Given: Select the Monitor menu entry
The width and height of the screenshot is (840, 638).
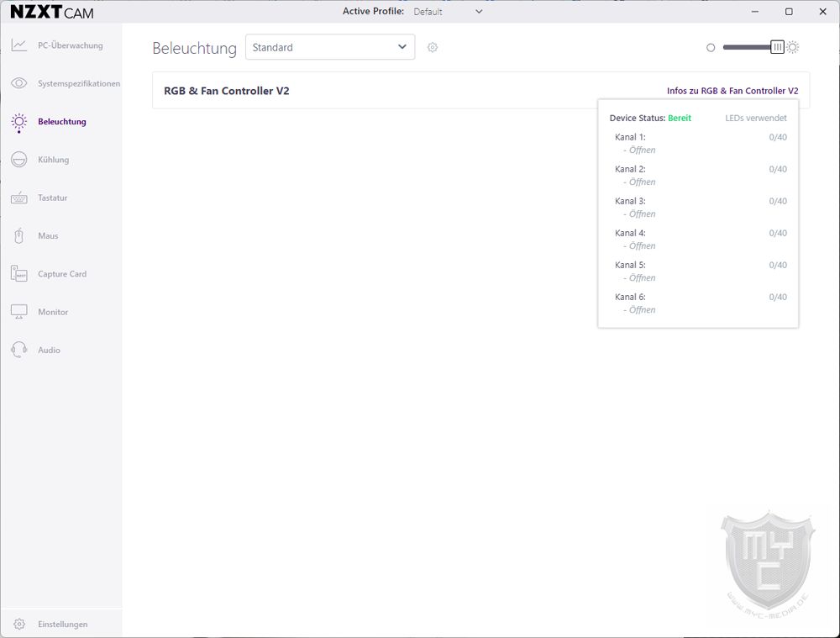Looking at the screenshot, I should coord(52,312).
